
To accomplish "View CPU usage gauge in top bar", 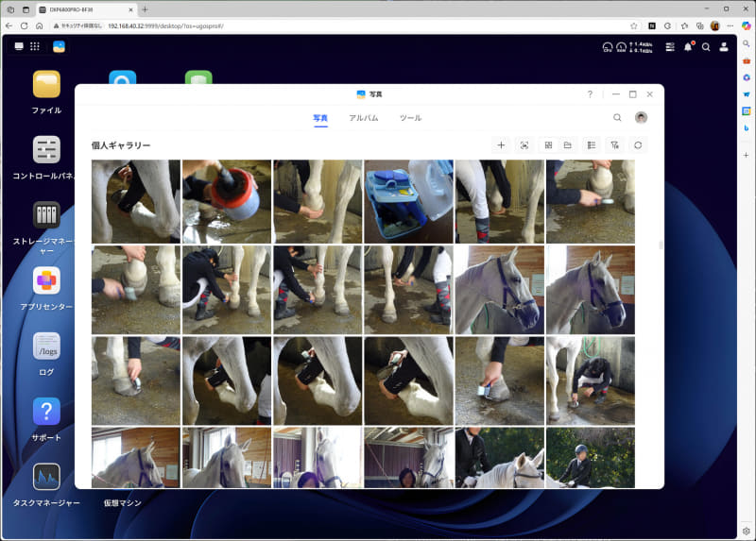I will 608,46.
